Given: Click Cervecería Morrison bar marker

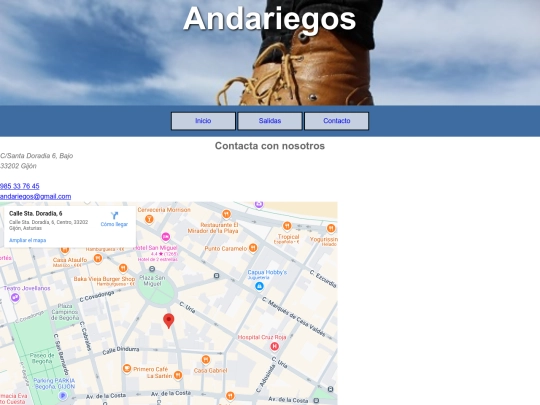Looking at the screenshot, I should point(149,219).
